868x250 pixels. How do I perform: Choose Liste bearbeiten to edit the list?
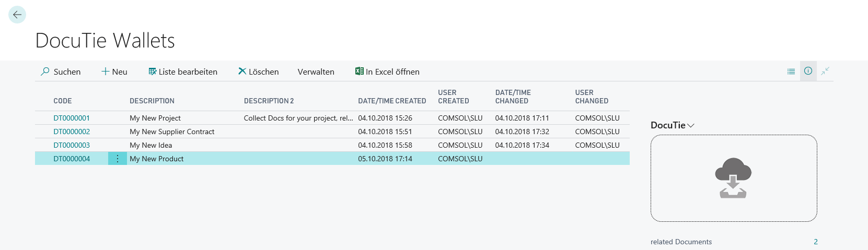(x=183, y=72)
